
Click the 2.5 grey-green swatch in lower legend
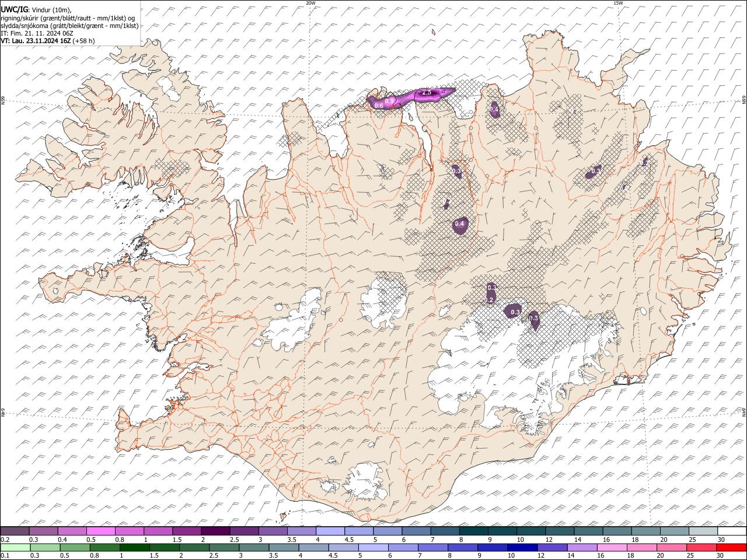pyautogui.click(x=225, y=547)
